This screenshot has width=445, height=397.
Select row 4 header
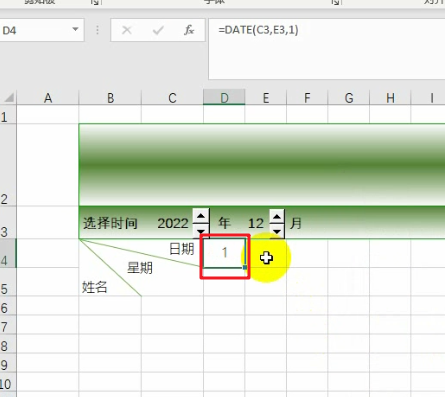[8, 253]
